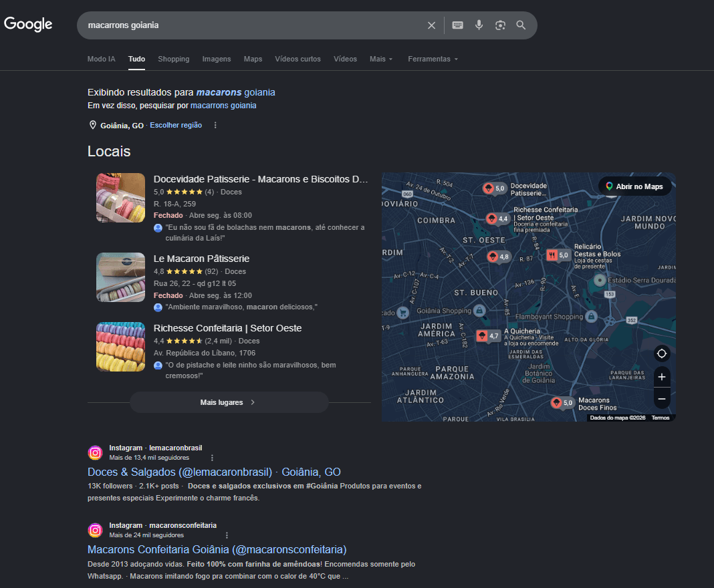The height and width of the screenshot is (588, 714).
Task: Click Escolher região link
Action: click(x=176, y=125)
